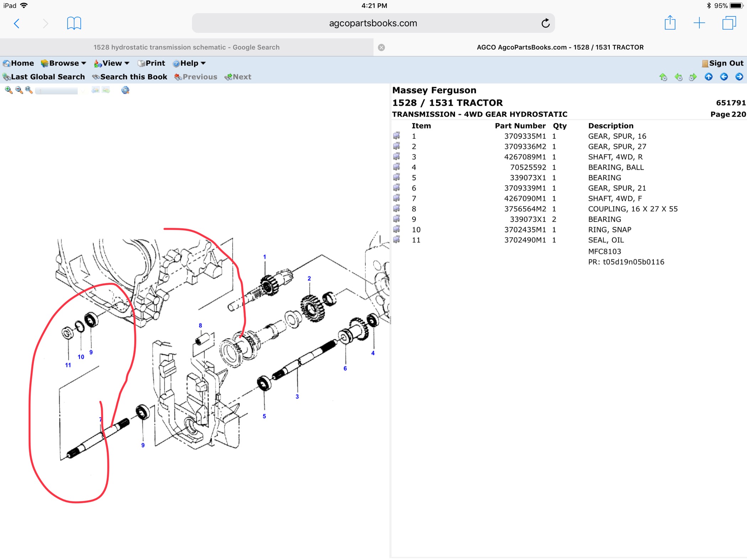Image resolution: width=747 pixels, height=560 pixels.
Task: Click PR: t05d19n05b0116 text
Action: click(626, 262)
